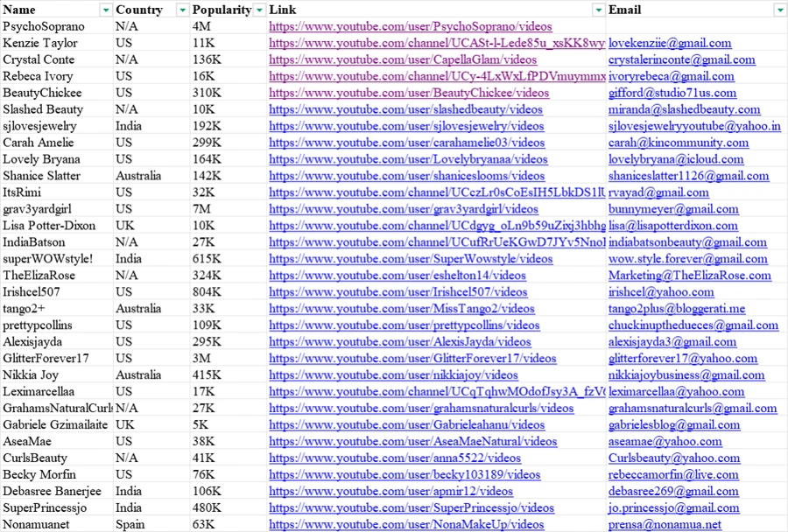Open the sjlovesjewelry YouTube videos link
This screenshot has height=532, width=788.
coord(406,126)
